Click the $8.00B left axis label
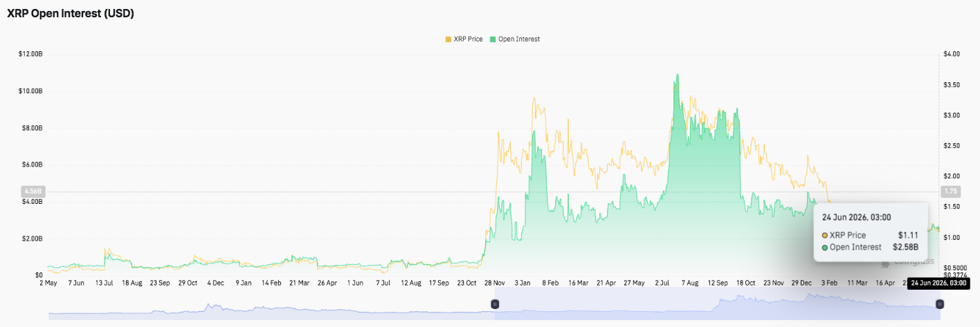This screenshot has height=327, width=980. (x=32, y=128)
